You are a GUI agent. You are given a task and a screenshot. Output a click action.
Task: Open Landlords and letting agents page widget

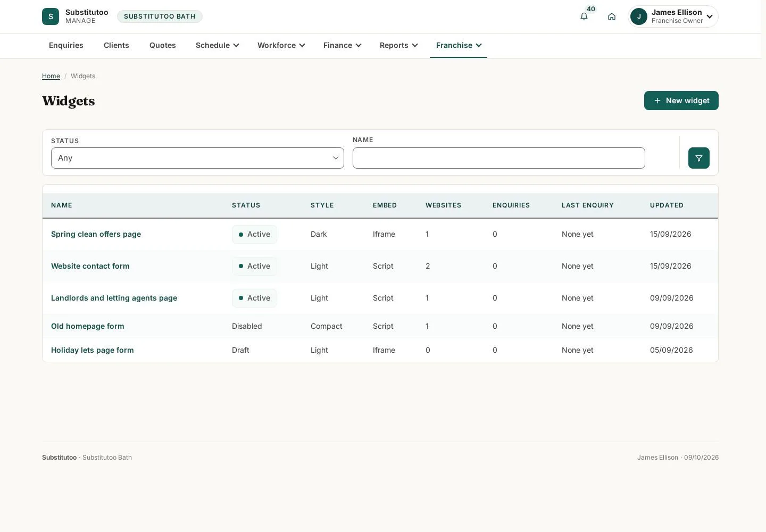pos(114,298)
